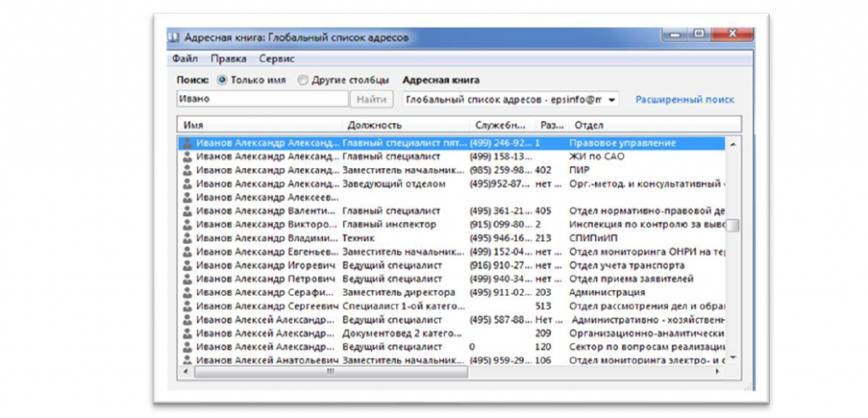Image resolution: width=868 pixels, height=418 pixels.
Task: Click contact icon for Иванов Алексей Анатольевич
Action: 187,359
